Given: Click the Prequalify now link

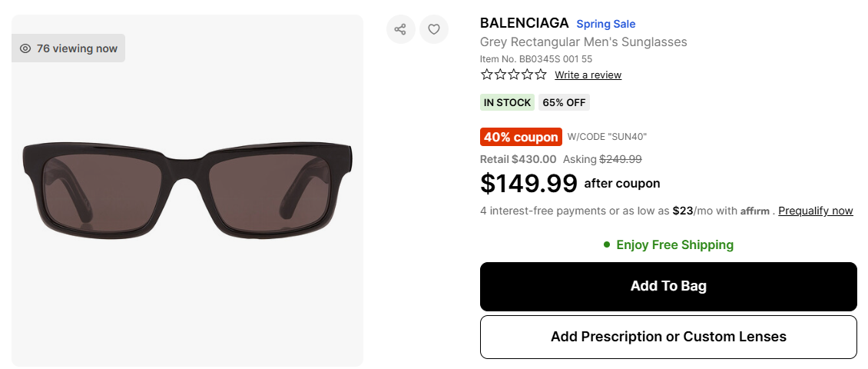Looking at the screenshot, I should click(815, 211).
